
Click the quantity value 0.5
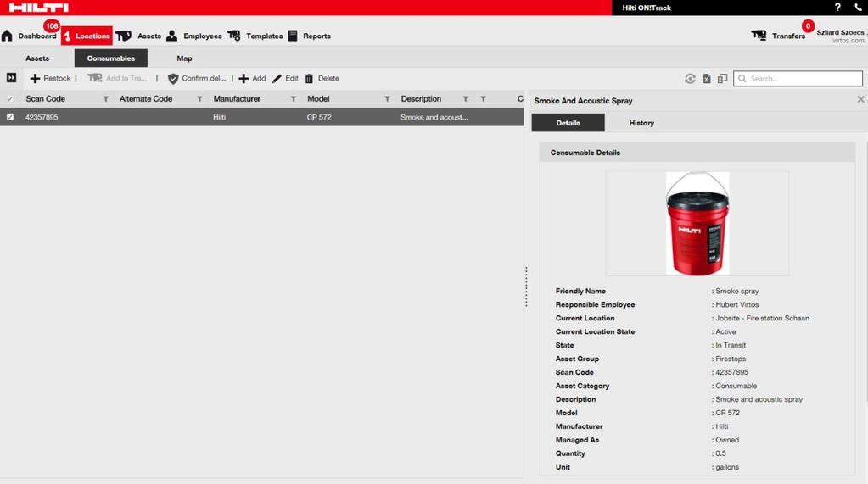pyautogui.click(x=720, y=453)
